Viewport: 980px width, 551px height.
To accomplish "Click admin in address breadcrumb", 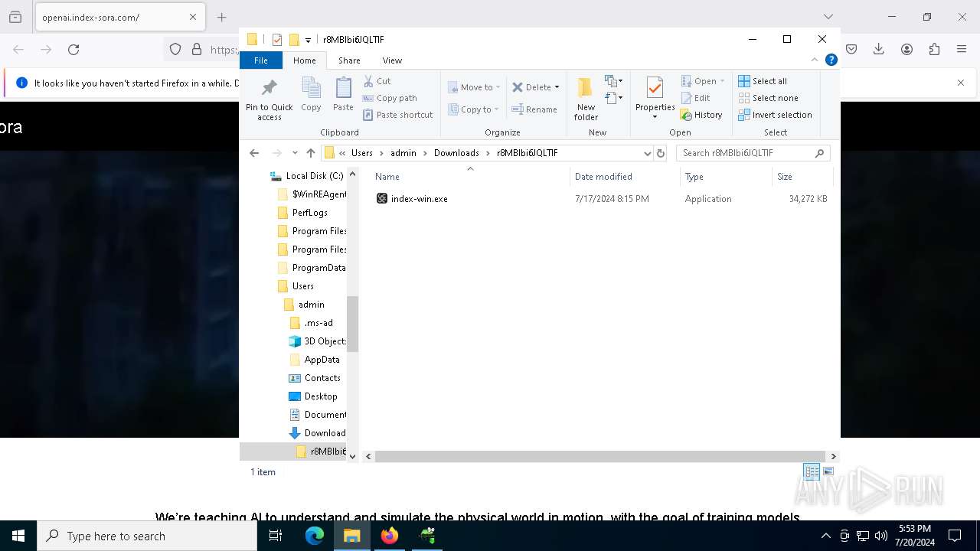I will pos(403,153).
